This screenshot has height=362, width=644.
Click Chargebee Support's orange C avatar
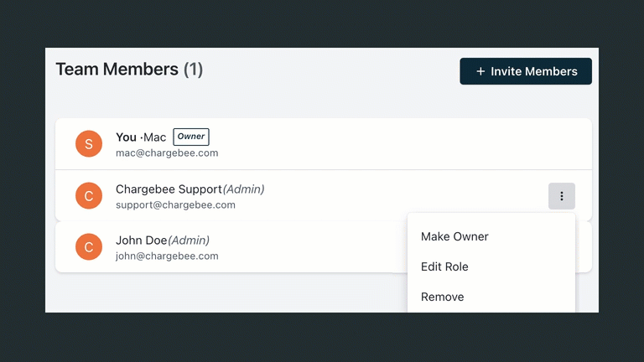[89, 196]
